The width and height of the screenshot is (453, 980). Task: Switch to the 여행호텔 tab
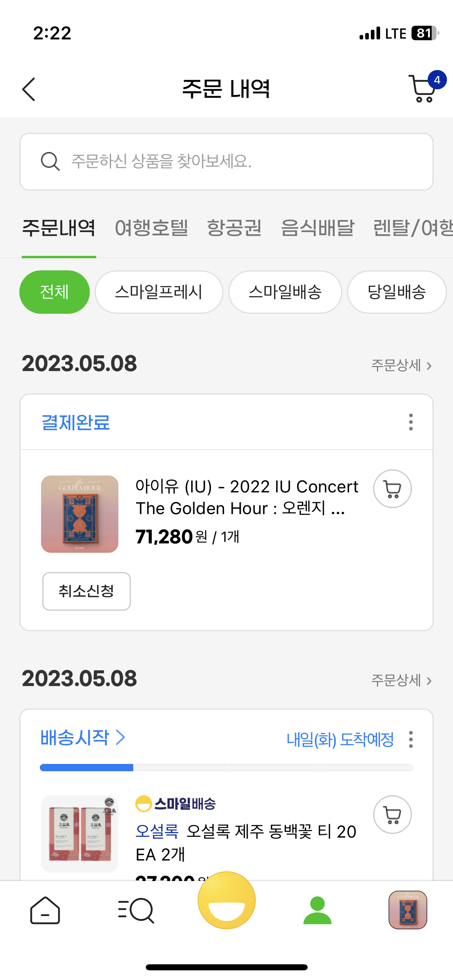151,228
